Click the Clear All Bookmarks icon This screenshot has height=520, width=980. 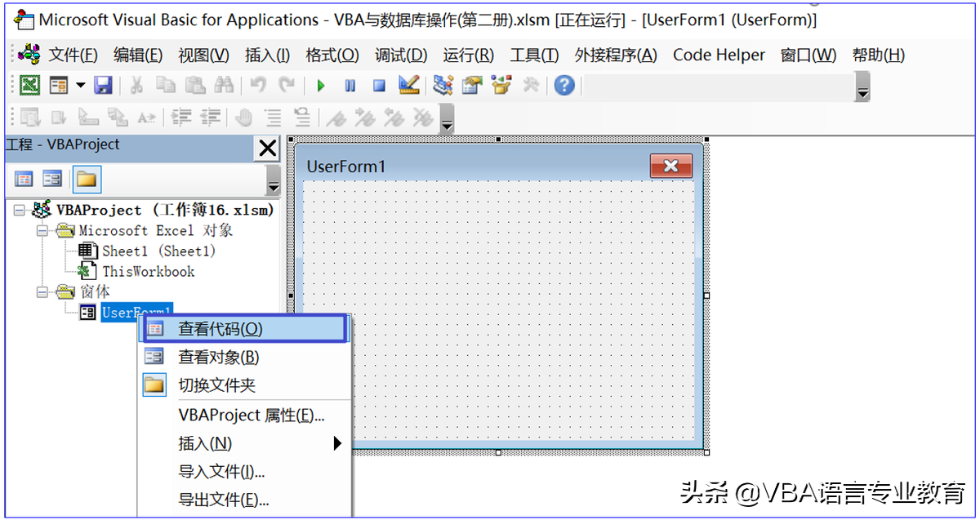click(422, 118)
